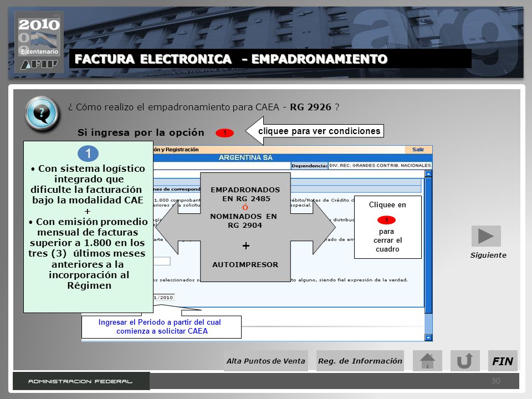Click 'EMPADRONADOS EN RG 2485' text
The height and width of the screenshot is (399, 532).
(x=245, y=194)
